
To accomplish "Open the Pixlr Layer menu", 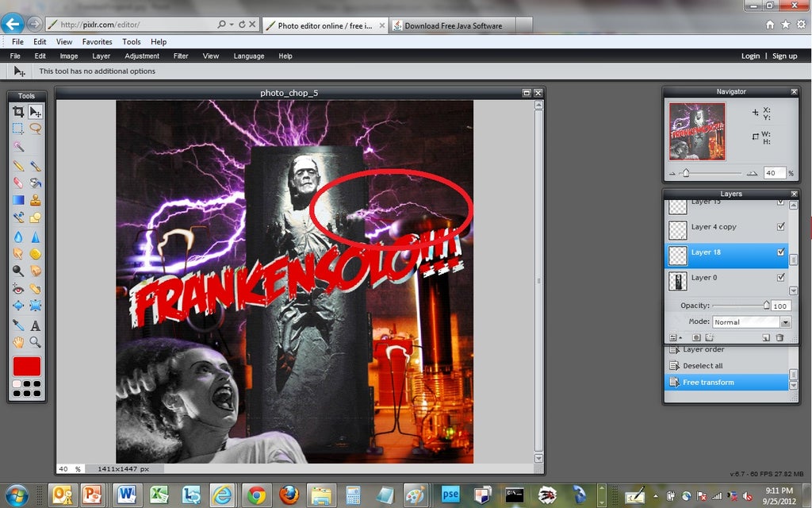I will pos(101,56).
